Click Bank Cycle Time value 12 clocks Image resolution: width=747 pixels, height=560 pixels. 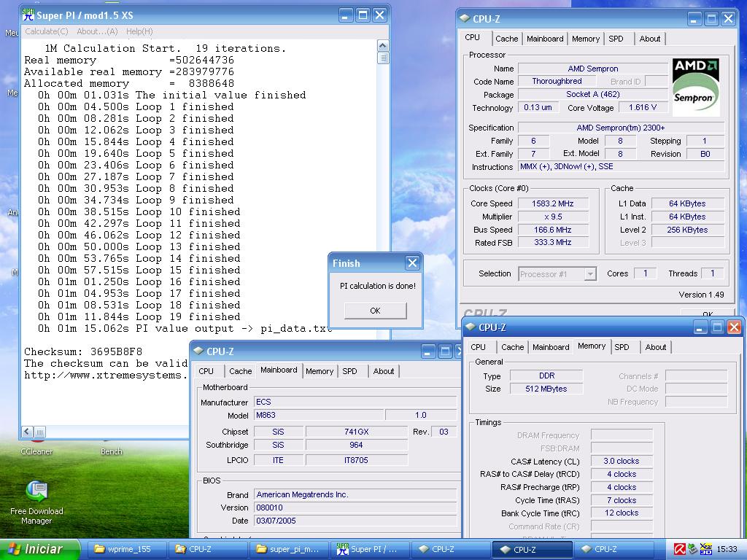pos(622,513)
